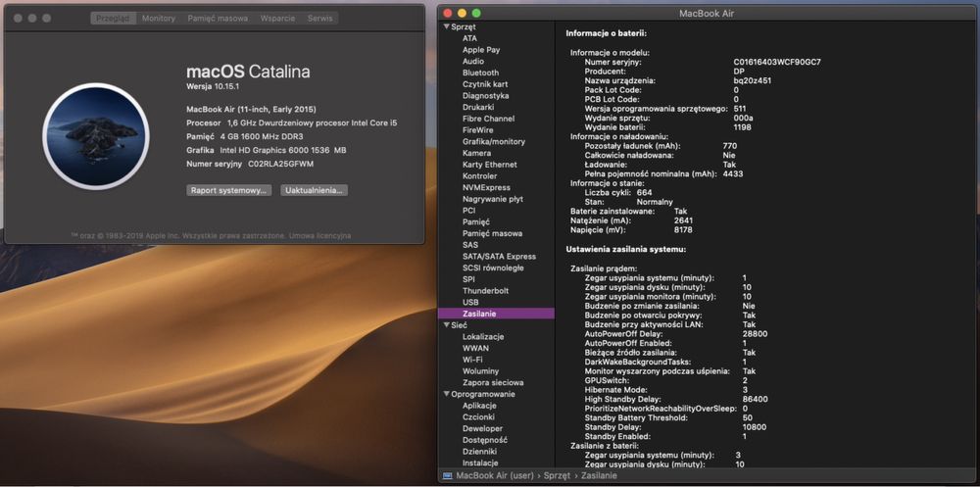Select Apple Pay in the sidebar
The height and width of the screenshot is (487, 980).
pyautogui.click(x=481, y=50)
